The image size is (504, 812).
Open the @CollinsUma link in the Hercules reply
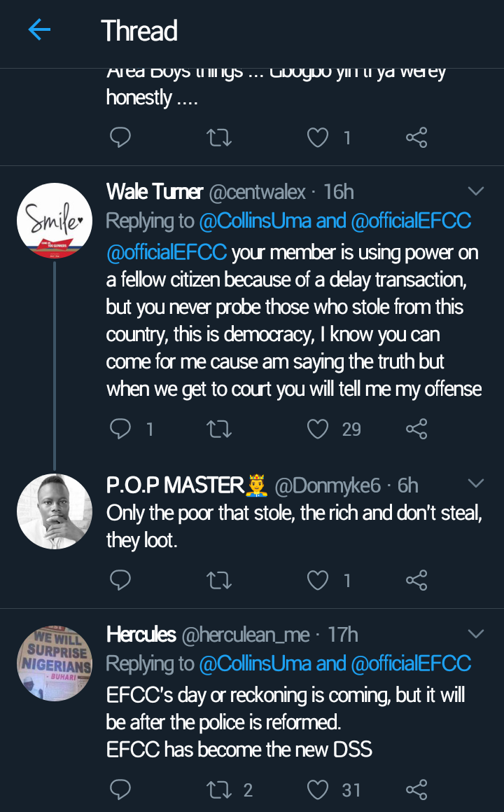click(255, 663)
